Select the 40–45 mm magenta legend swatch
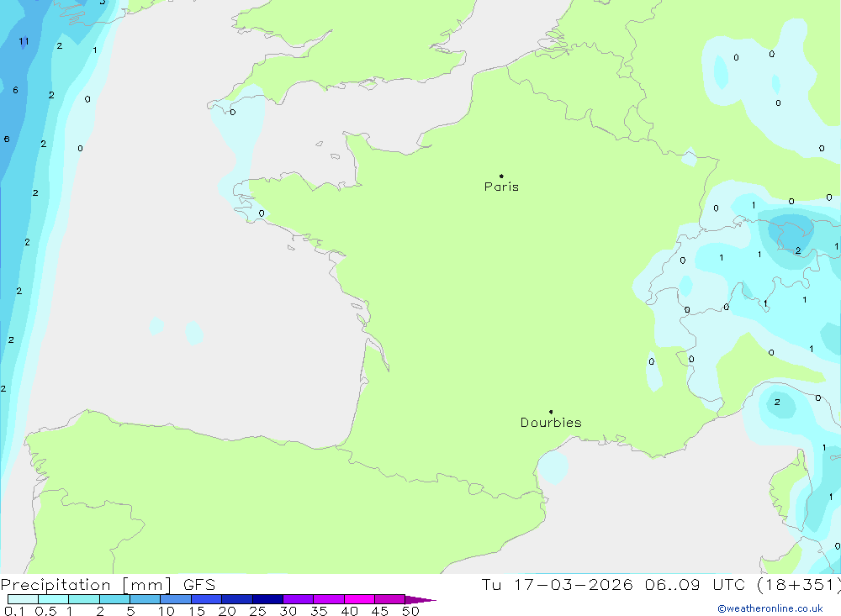Image resolution: width=841 pixels, height=616 pixels. click(359, 599)
